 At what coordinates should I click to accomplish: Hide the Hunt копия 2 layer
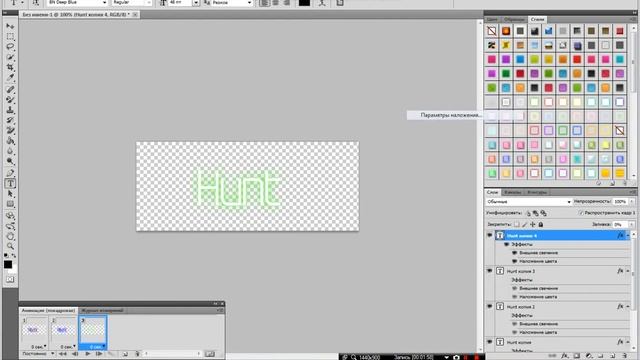[489, 307]
